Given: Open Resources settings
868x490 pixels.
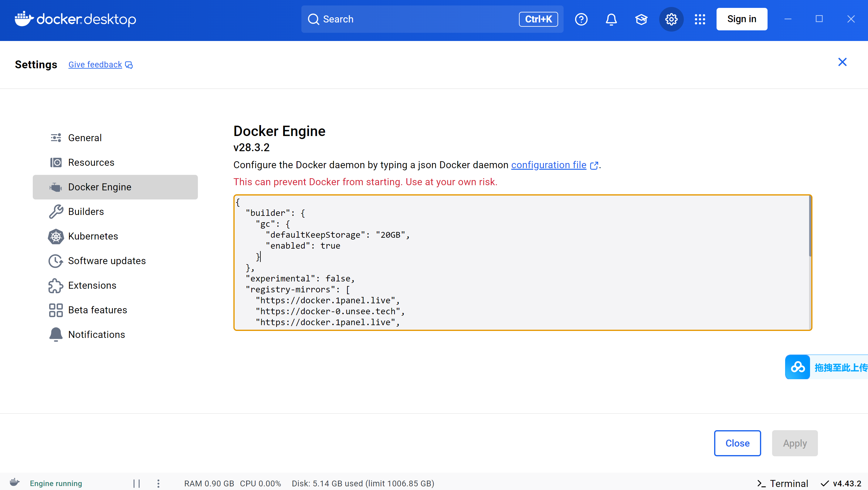Looking at the screenshot, I should (115, 162).
